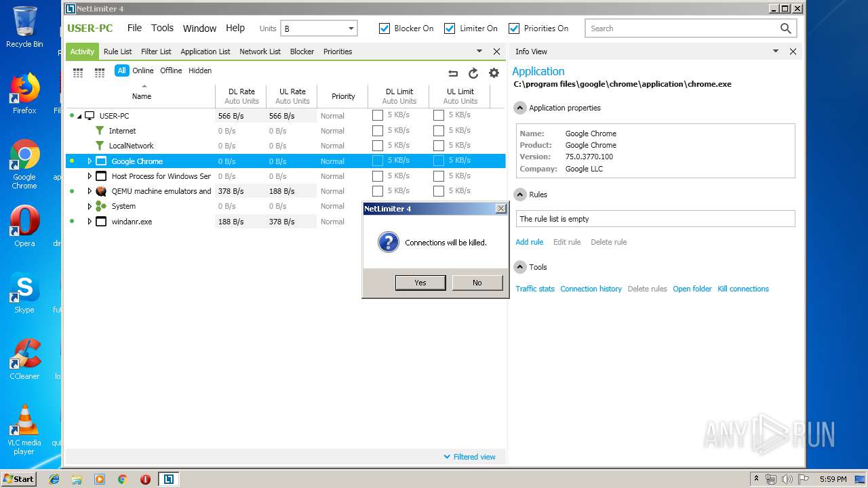Open Recycle Bin desktop icon
868x488 pixels.
click(24, 27)
